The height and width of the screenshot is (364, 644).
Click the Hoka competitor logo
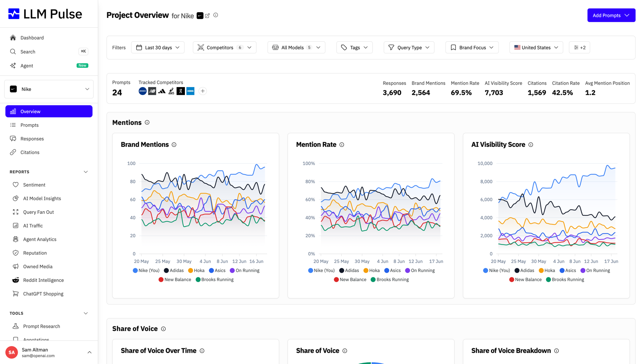[x=191, y=91]
